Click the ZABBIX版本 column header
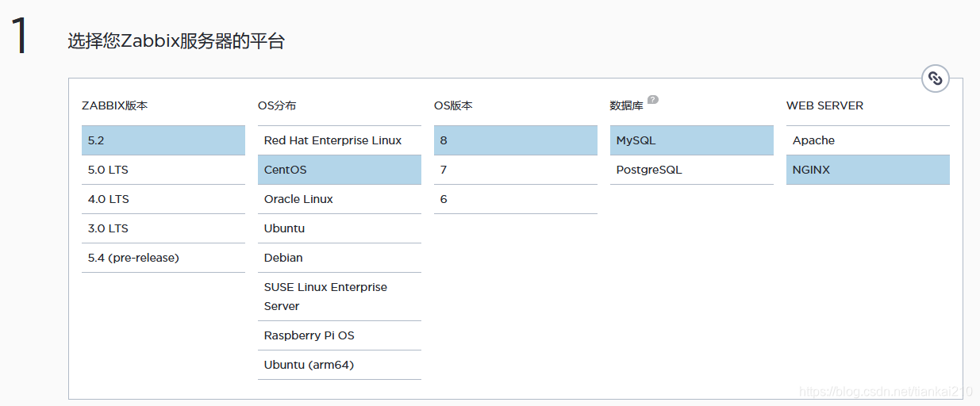 [x=114, y=105]
